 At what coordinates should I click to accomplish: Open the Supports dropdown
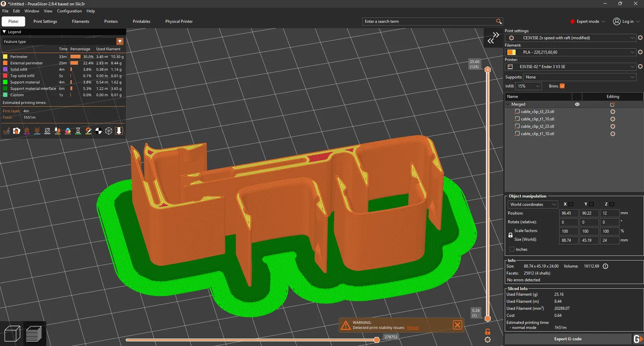click(x=580, y=77)
